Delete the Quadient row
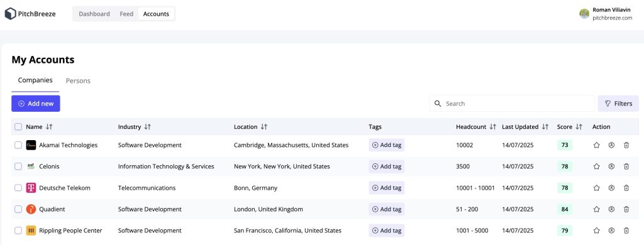This screenshot has width=644, height=245. [626, 209]
